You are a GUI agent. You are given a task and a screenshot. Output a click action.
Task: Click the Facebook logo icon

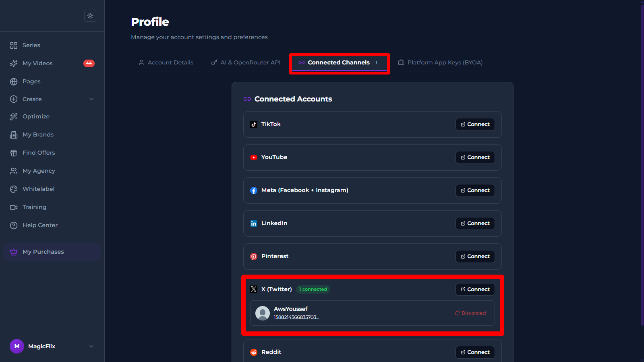click(254, 190)
